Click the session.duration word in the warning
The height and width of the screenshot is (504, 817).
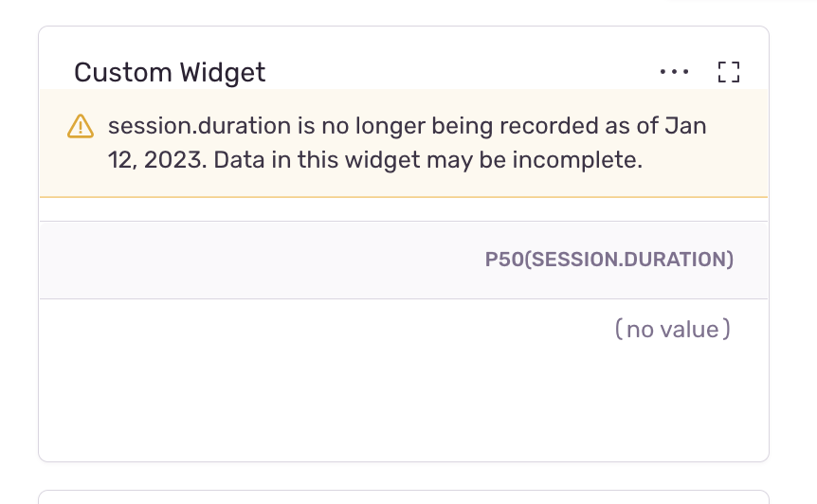tap(200, 126)
